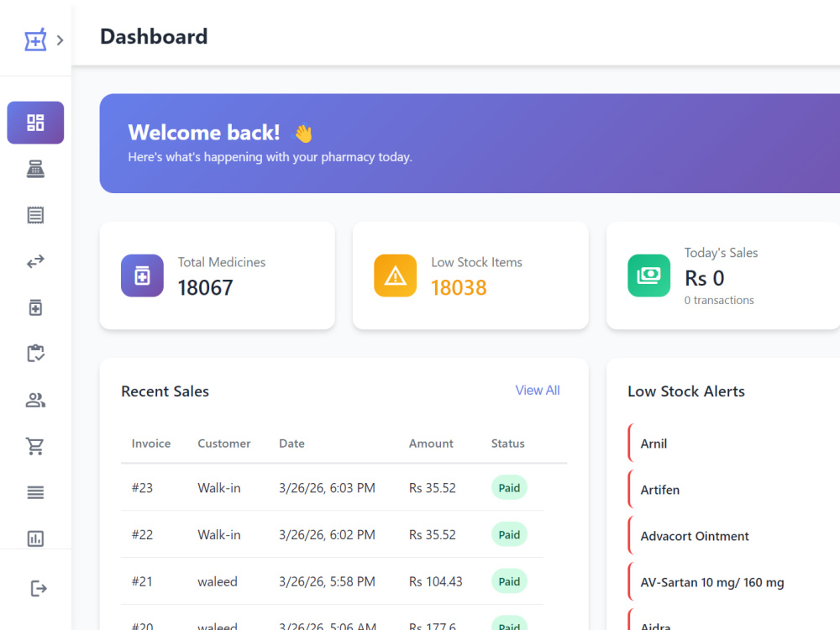The height and width of the screenshot is (630, 840).
Task: Select invoice #22 in Recent Sales
Action: (143, 534)
